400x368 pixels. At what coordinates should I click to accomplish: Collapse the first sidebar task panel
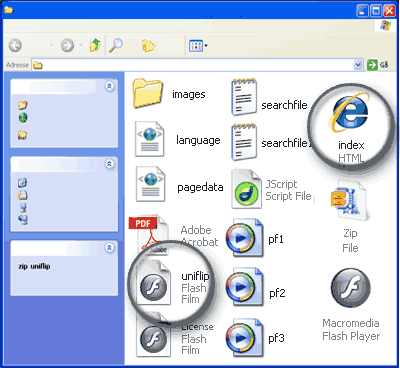coord(109,86)
